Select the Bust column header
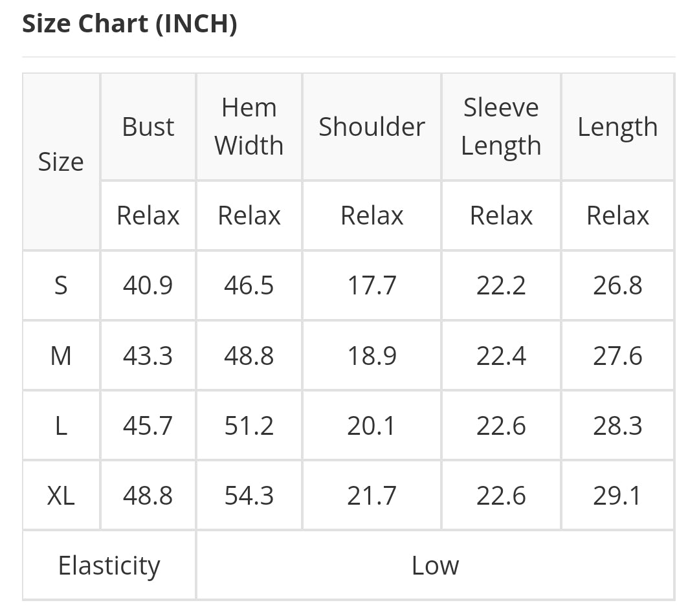The width and height of the screenshot is (699, 616). (x=148, y=127)
